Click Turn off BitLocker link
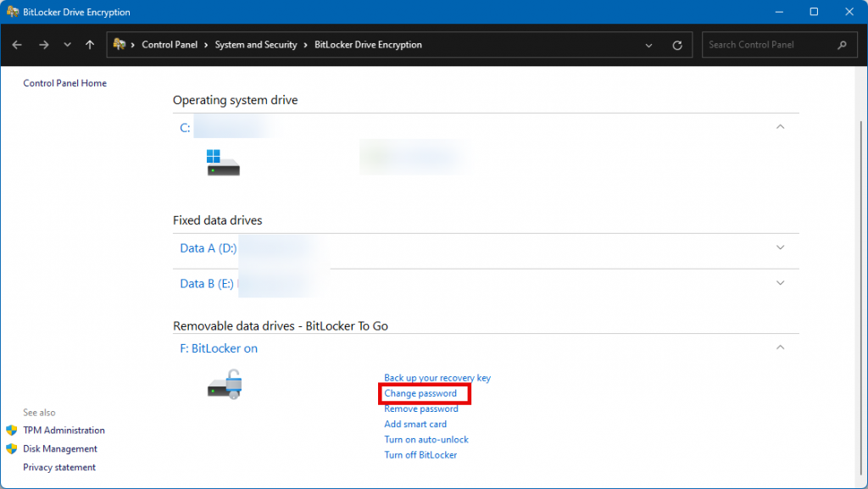The image size is (868, 489). coord(420,455)
